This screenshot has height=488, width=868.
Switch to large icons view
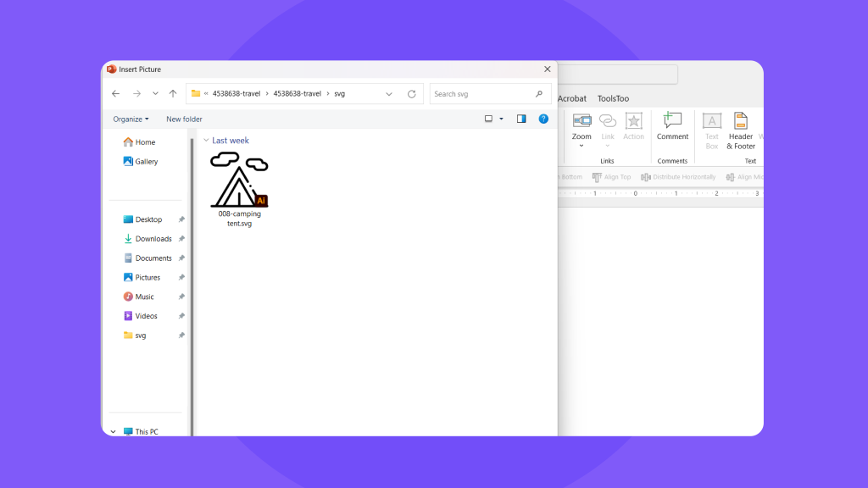pyautogui.click(x=490, y=119)
